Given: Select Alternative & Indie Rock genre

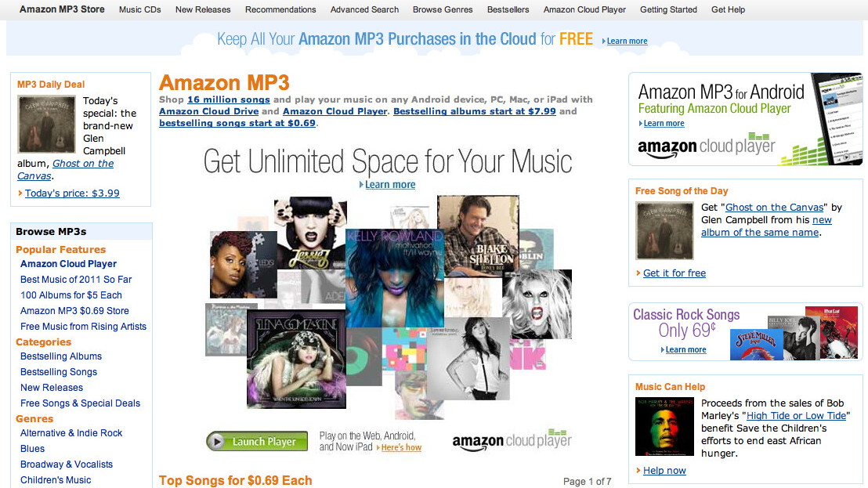Looking at the screenshot, I should point(71,432).
